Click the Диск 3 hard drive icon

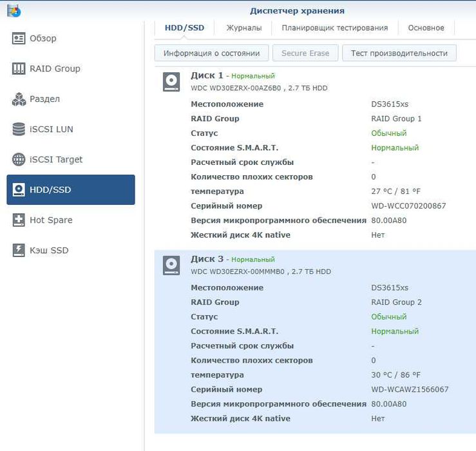pos(171,265)
